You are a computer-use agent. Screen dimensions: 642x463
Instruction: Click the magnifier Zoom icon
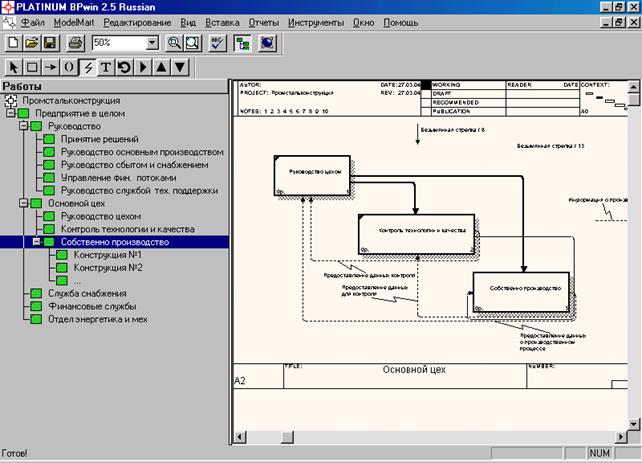pos(174,43)
